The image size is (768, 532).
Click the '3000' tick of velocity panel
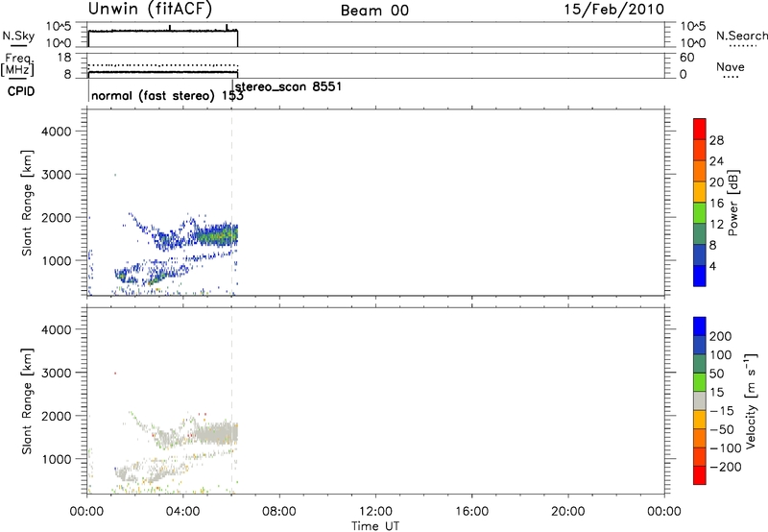56,373
